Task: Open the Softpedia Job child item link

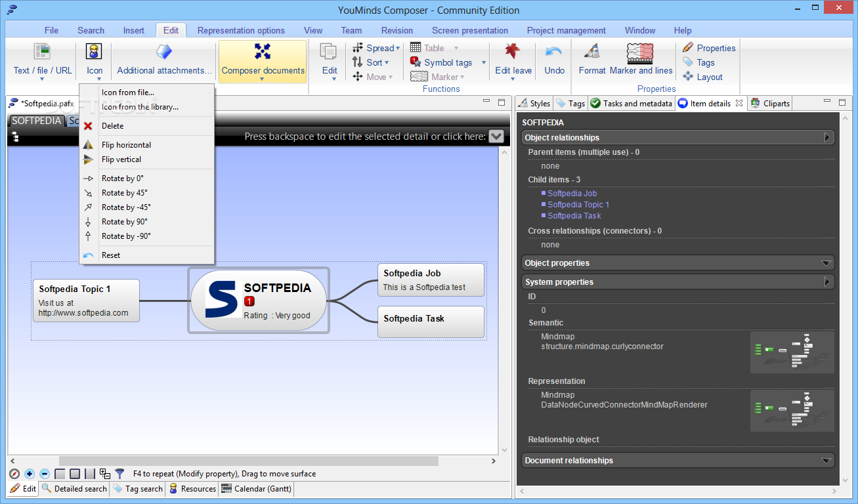Action: (x=572, y=194)
